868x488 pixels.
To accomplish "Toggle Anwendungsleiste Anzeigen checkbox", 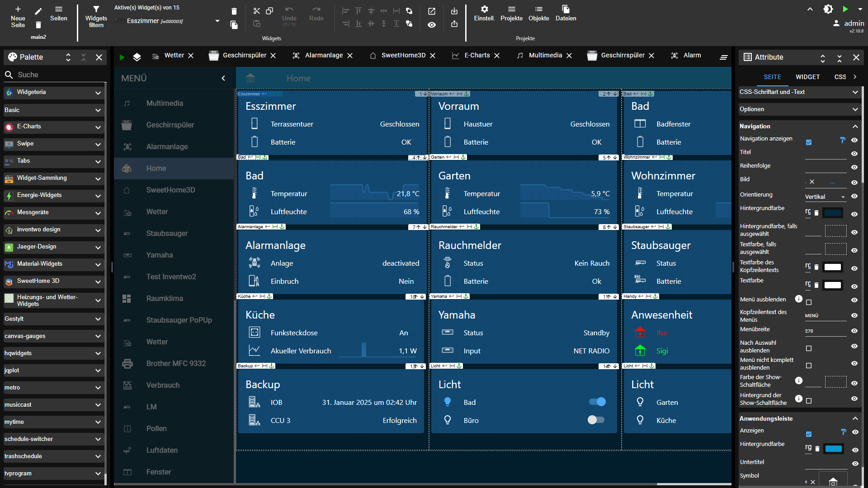I will [809, 434].
